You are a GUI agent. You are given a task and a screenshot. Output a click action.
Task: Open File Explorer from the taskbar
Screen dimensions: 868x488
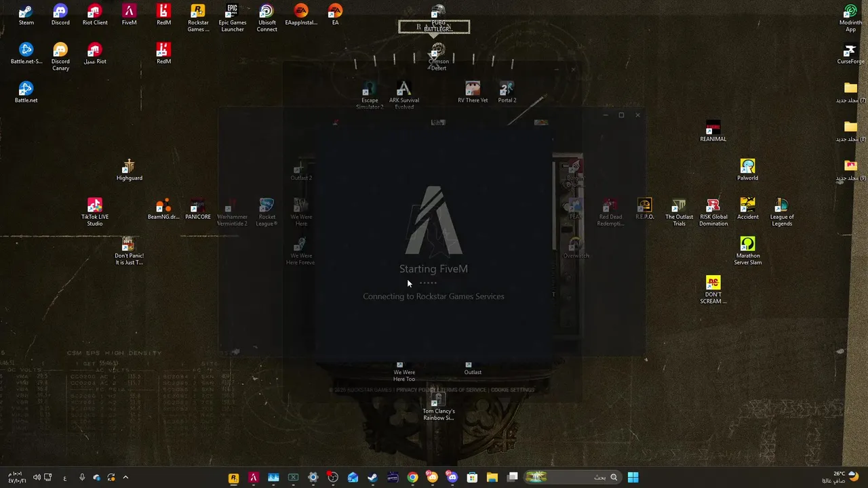point(492,477)
